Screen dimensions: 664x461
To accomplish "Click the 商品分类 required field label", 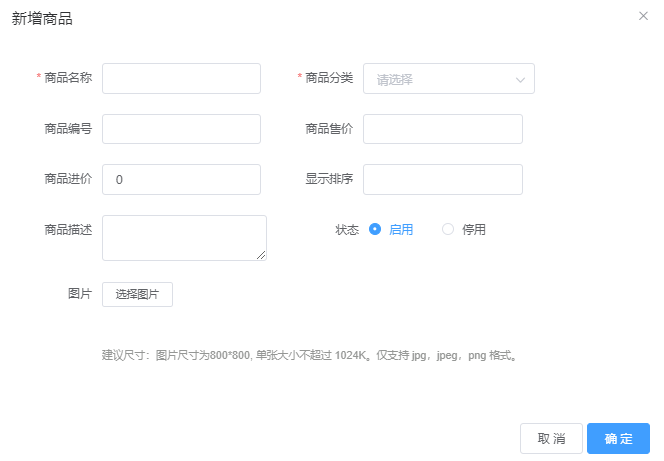I will pos(329,78).
